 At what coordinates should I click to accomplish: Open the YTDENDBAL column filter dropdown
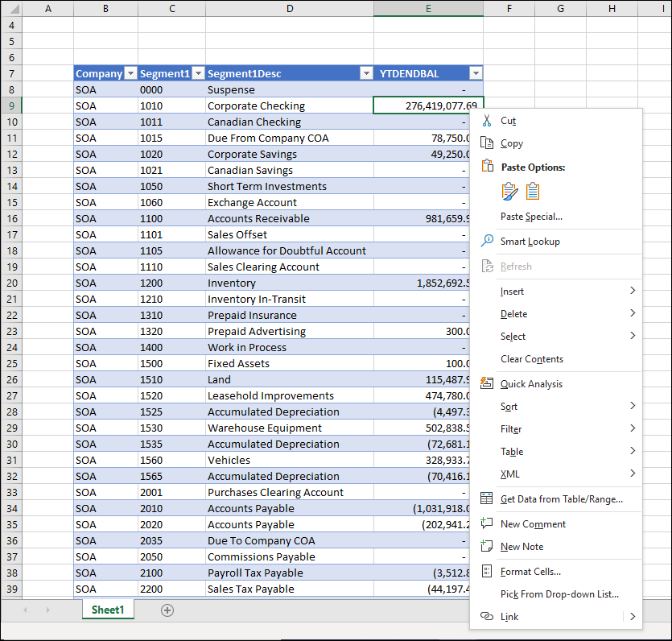pyautogui.click(x=476, y=73)
